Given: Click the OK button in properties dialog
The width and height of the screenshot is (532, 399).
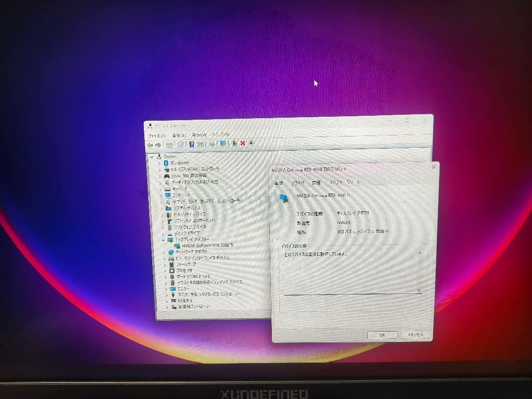Looking at the screenshot, I should 382,335.
